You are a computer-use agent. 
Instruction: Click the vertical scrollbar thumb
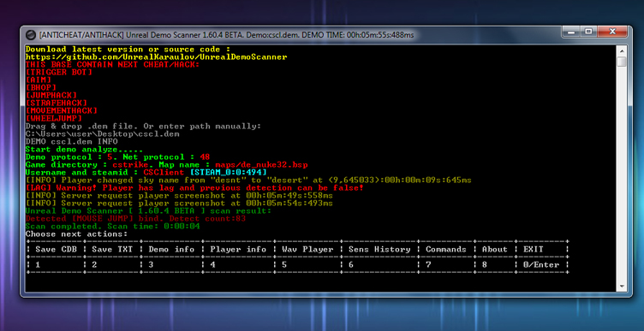[622, 62]
